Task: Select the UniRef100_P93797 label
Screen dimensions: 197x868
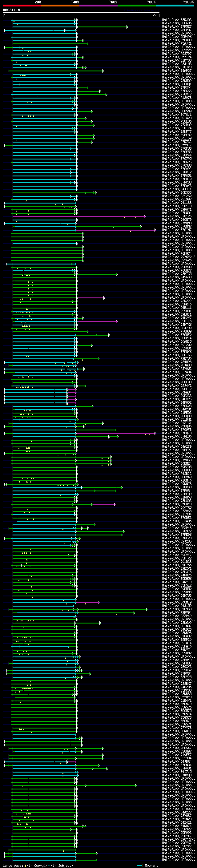Action: (x=177, y=54)
